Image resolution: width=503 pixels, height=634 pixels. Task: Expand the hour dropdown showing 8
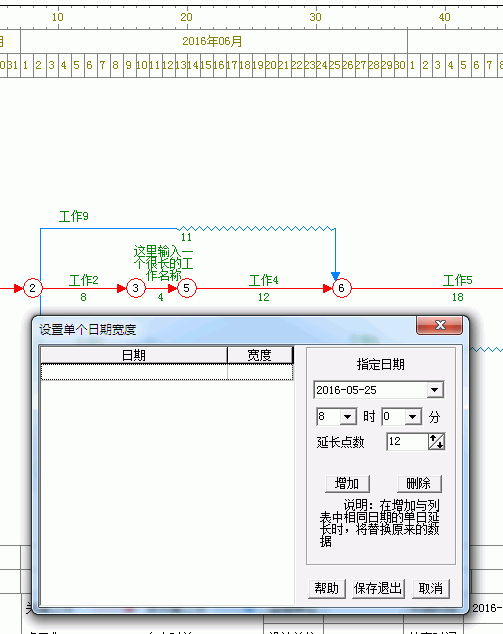pyautogui.click(x=348, y=416)
